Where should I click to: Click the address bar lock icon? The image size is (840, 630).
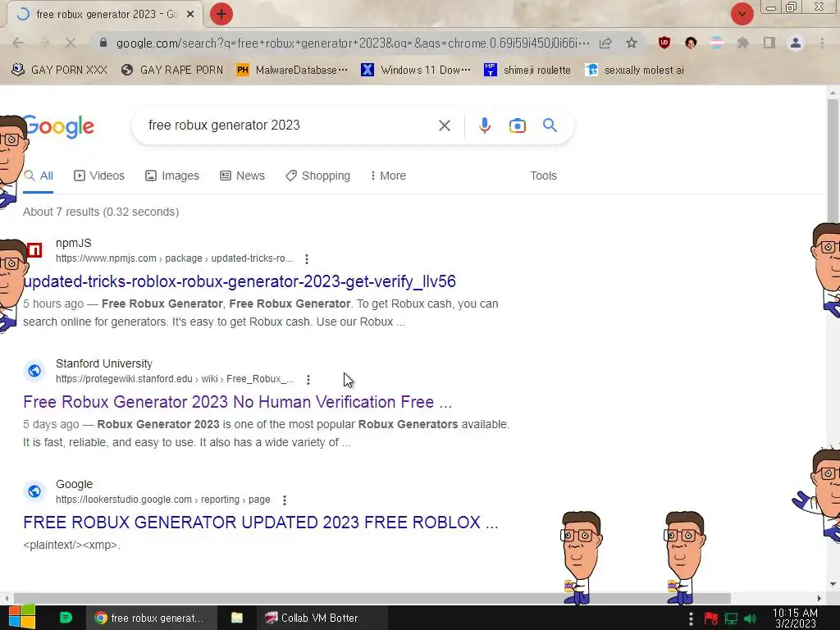click(103, 43)
